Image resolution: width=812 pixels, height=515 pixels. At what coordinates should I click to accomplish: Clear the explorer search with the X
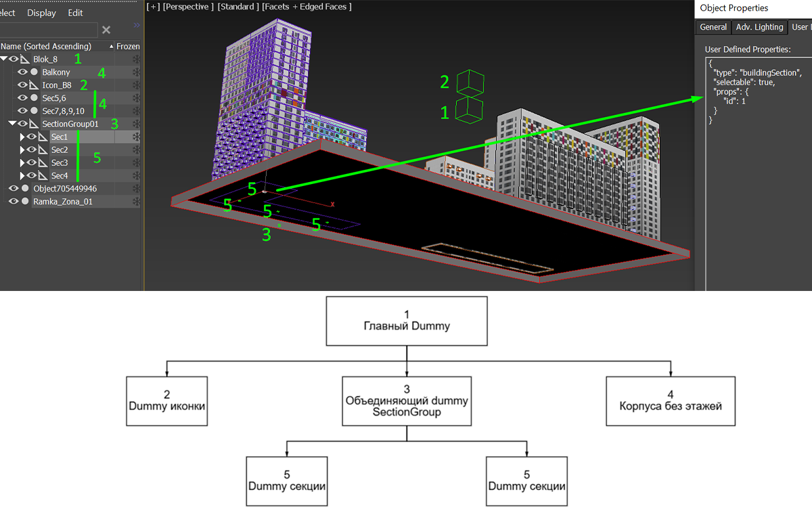point(106,30)
